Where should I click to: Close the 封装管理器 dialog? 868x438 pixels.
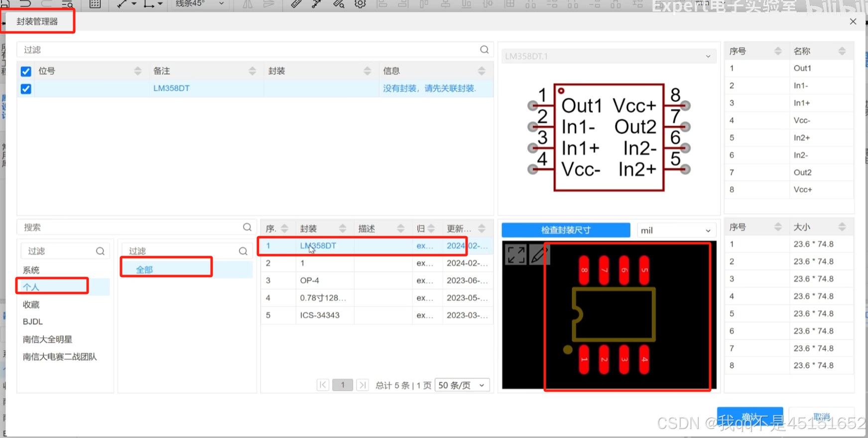(x=853, y=21)
